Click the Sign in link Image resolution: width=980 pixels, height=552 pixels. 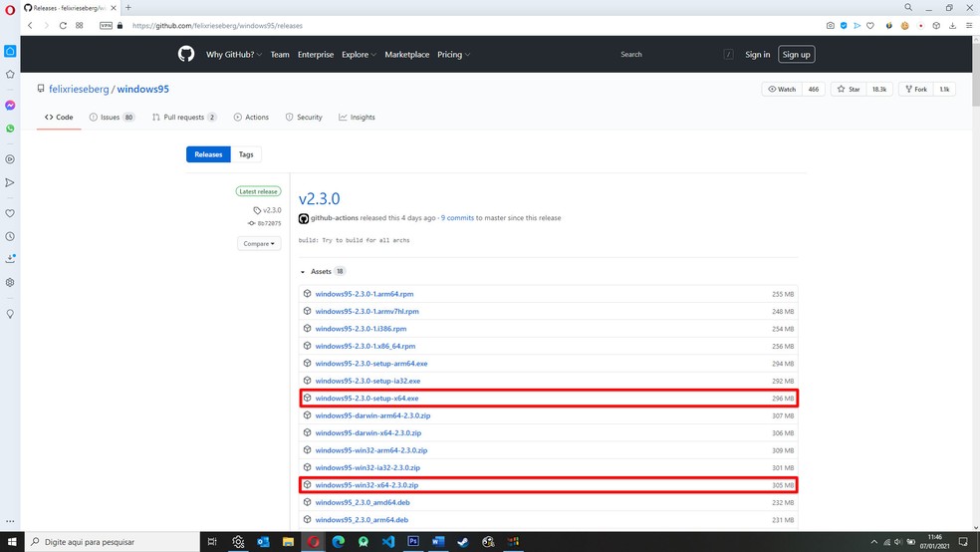(x=758, y=55)
